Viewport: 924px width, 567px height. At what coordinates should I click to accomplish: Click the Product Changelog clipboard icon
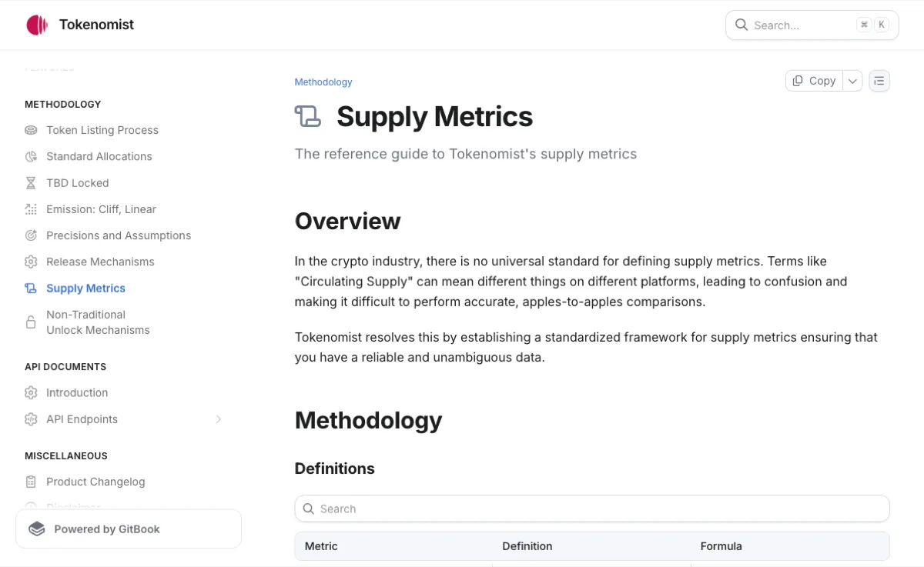(31, 482)
